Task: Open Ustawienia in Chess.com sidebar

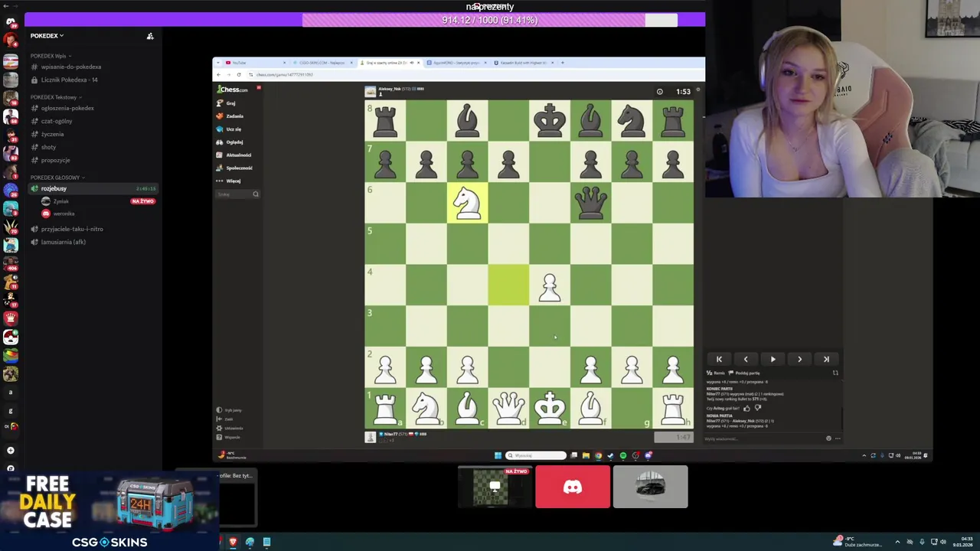Action: (x=230, y=429)
